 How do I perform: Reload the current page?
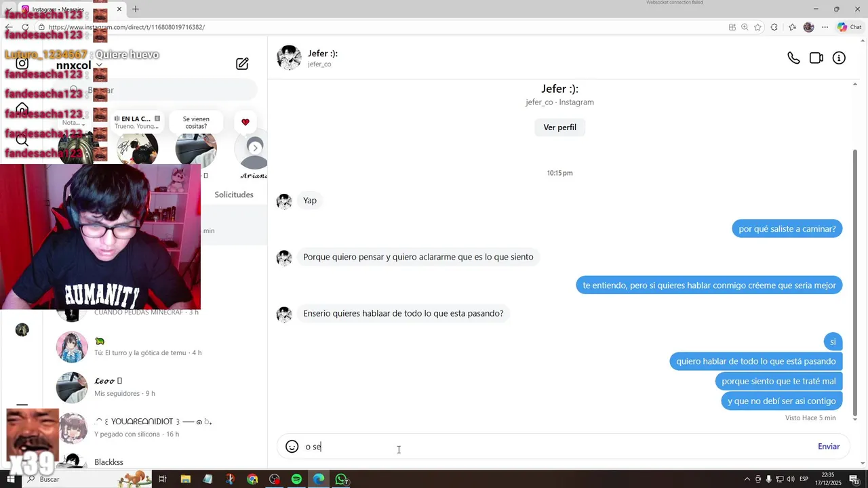(x=25, y=27)
